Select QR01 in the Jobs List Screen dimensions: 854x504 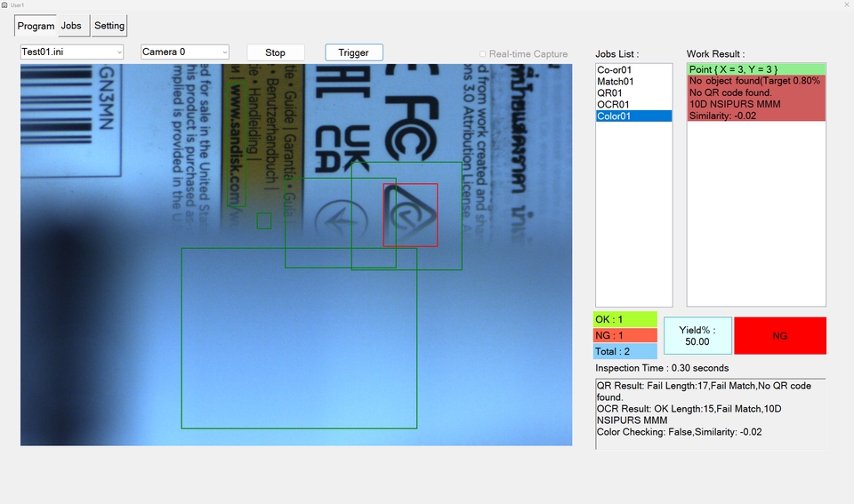pyautogui.click(x=634, y=93)
